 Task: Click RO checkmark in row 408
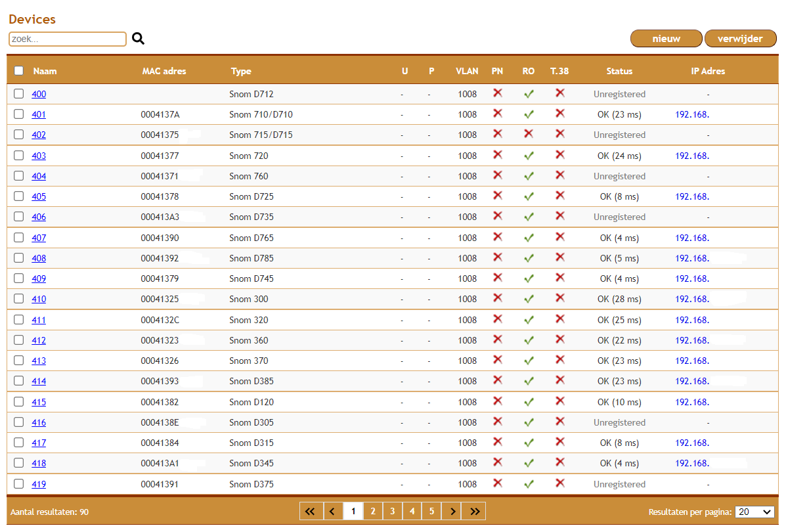(x=529, y=258)
